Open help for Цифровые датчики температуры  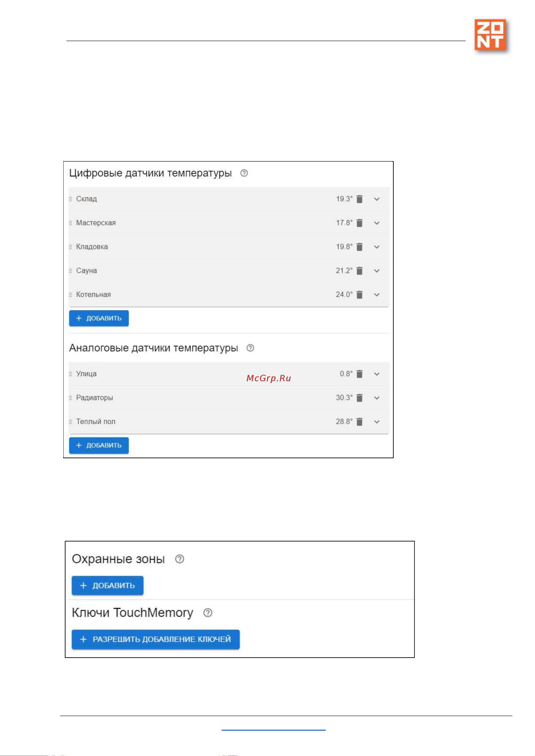pyautogui.click(x=244, y=173)
